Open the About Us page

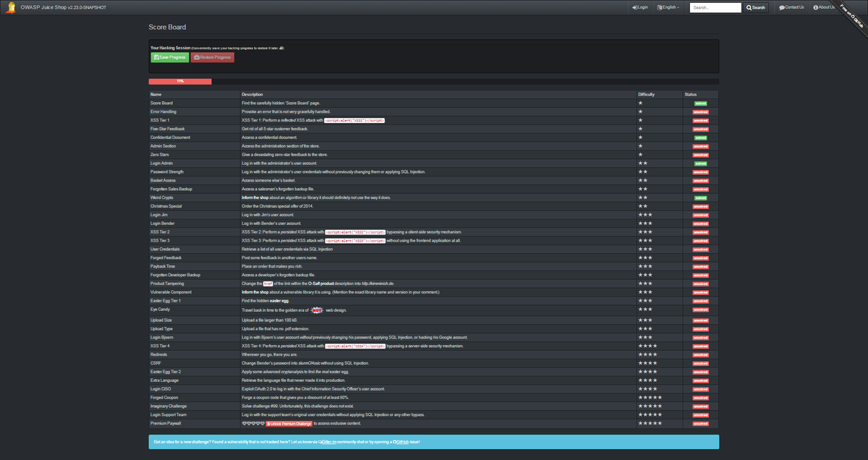tap(824, 7)
